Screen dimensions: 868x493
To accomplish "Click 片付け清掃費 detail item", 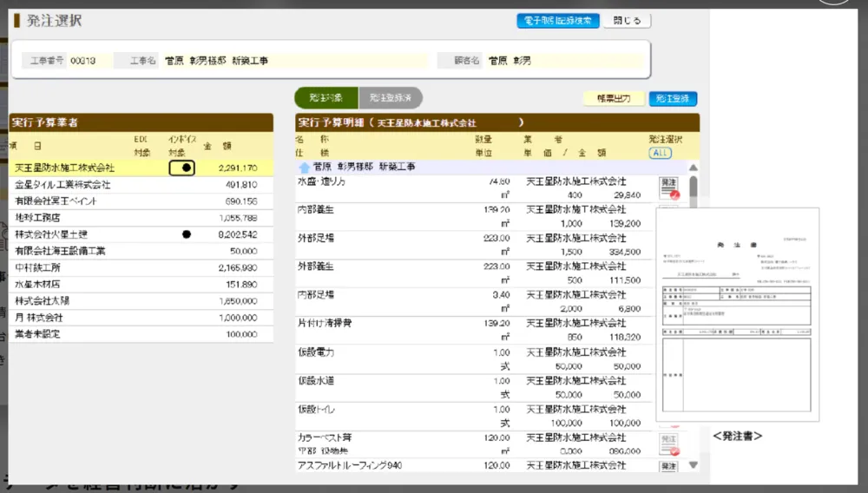I will [325, 323].
